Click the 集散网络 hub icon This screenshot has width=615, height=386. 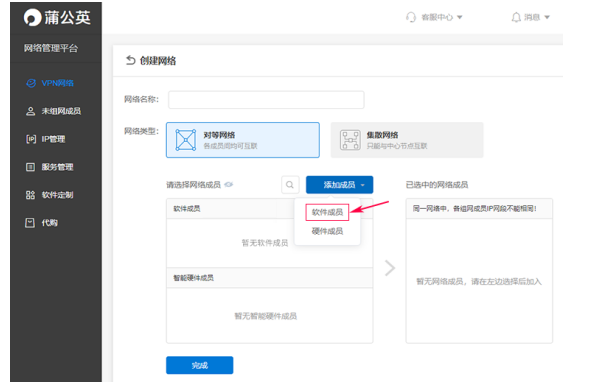pos(350,140)
